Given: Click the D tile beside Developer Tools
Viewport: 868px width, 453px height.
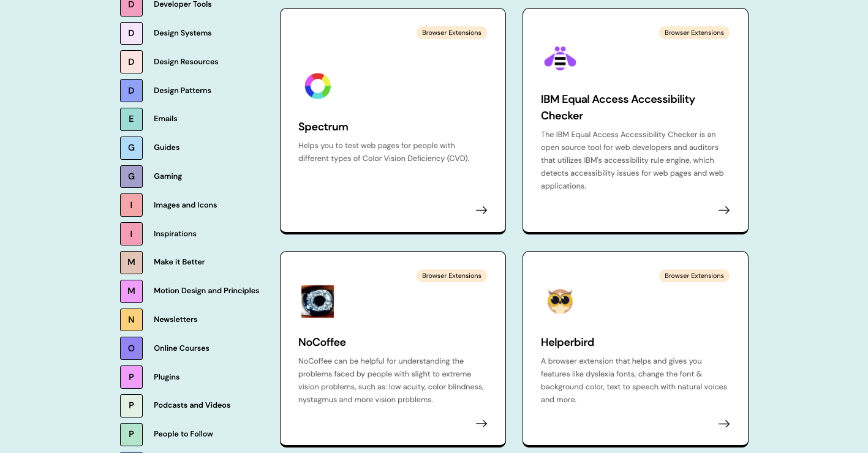Looking at the screenshot, I should [131, 6].
